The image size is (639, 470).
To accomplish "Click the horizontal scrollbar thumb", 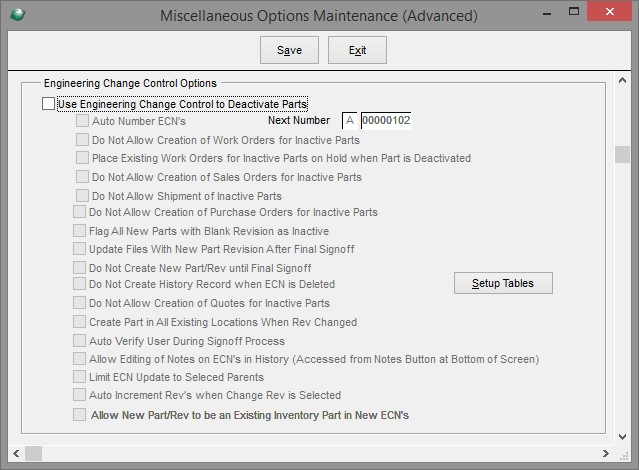I will point(33,453).
